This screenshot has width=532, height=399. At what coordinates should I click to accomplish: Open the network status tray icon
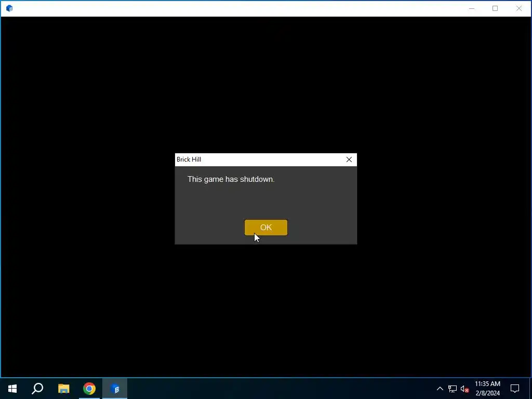click(453, 389)
